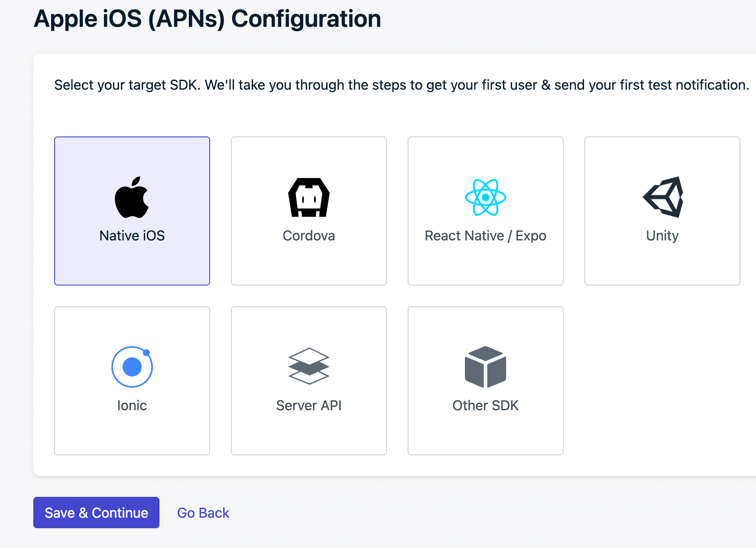Click the Server API stacked layers icon
This screenshot has width=756, height=548.
308,366
